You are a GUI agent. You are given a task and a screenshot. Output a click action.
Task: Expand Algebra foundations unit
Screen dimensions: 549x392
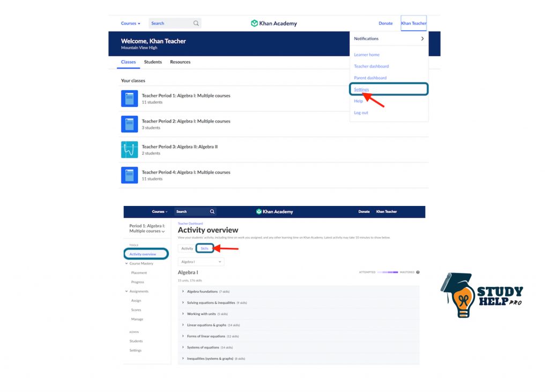pos(183,292)
